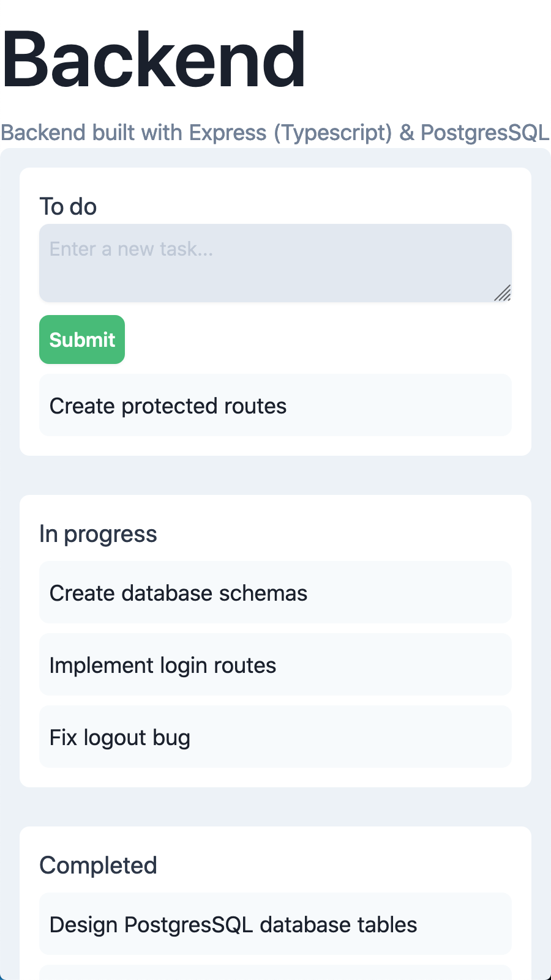
Task: Click empty space right of the Submit button
Action: 318,340
